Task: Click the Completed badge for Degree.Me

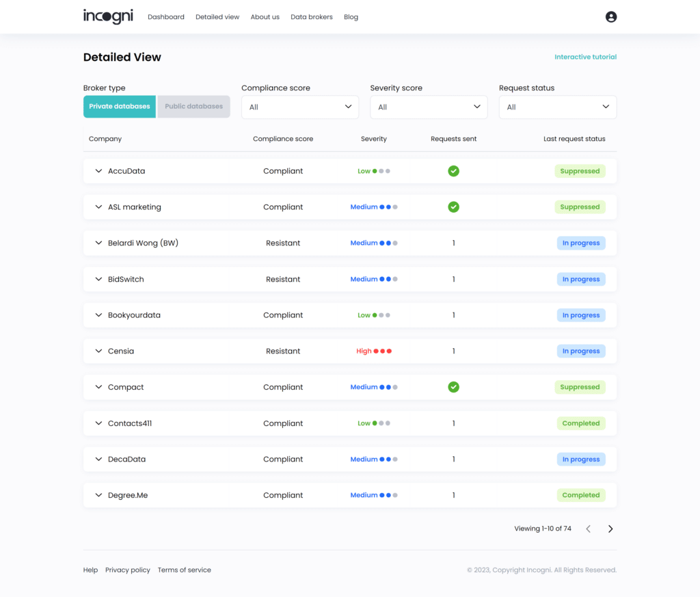Action: point(581,495)
